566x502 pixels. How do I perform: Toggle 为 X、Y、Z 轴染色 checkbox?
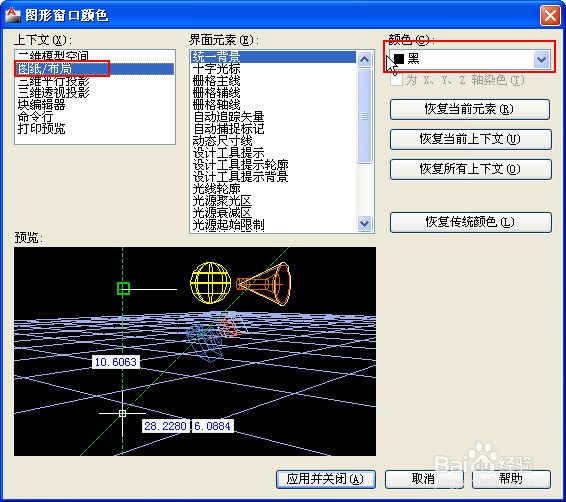(x=396, y=80)
